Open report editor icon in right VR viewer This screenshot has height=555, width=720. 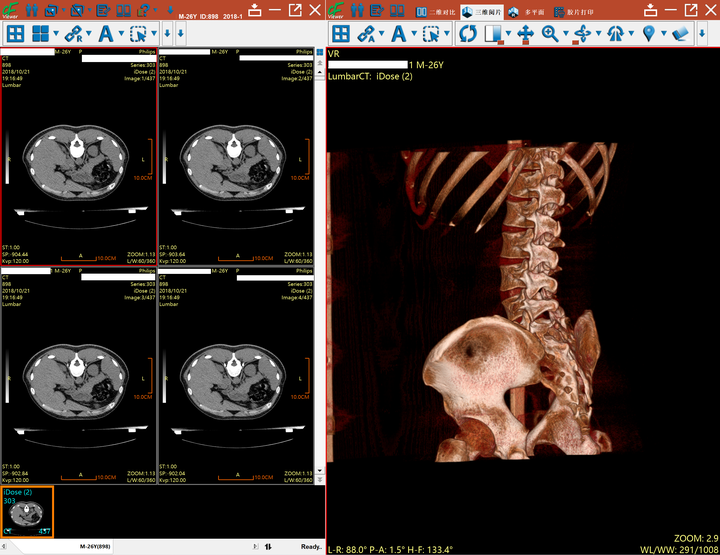point(377,10)
